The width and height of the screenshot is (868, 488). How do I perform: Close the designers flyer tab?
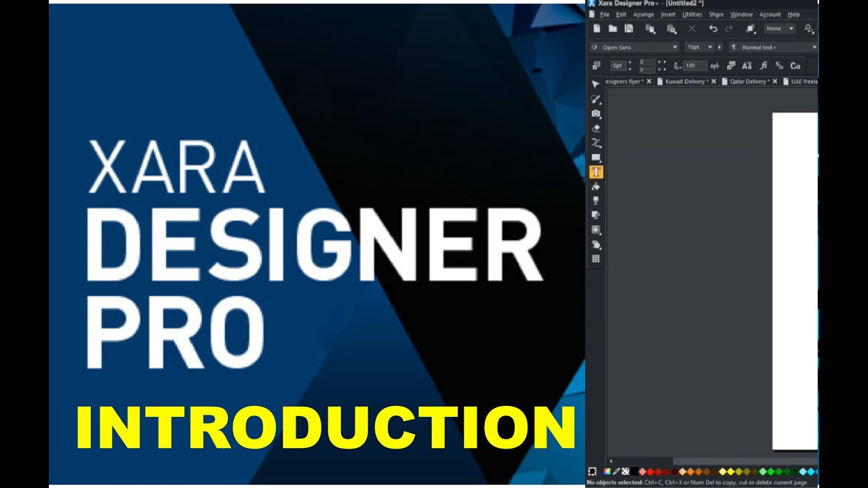click(649, 81)
